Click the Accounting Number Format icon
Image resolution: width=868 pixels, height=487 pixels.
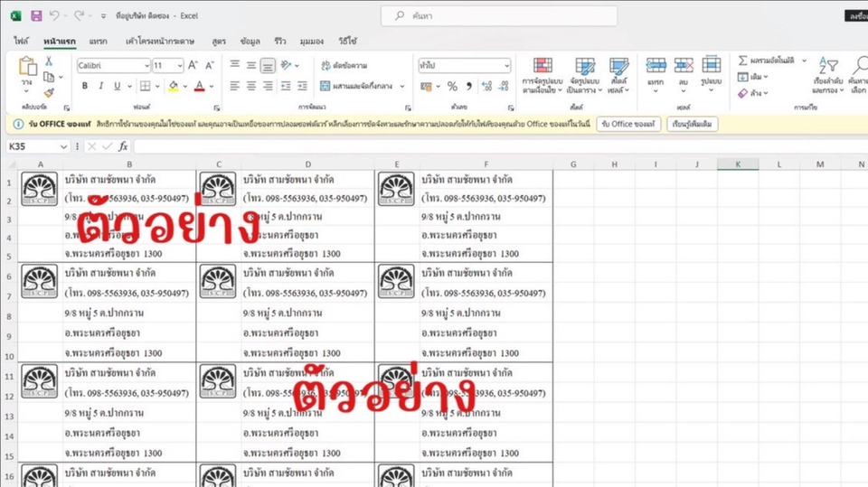coord(426,87)
